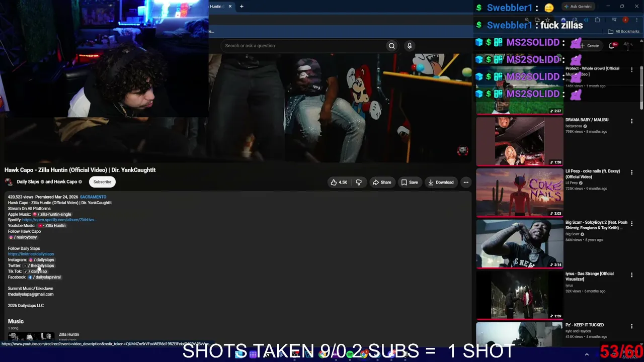Open the Daily Slaps channel name
Viewport: 644px width, 362px height.
pos(28,182)
